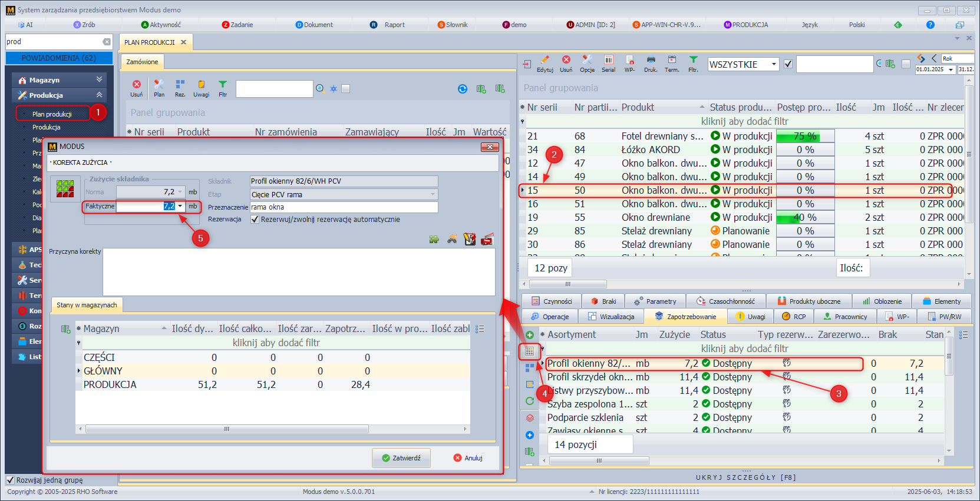This screenshot has width=980, height=501.
Task: Uncheck the checkbox next to WSZYSTKIE
Action: click(788, 64)
